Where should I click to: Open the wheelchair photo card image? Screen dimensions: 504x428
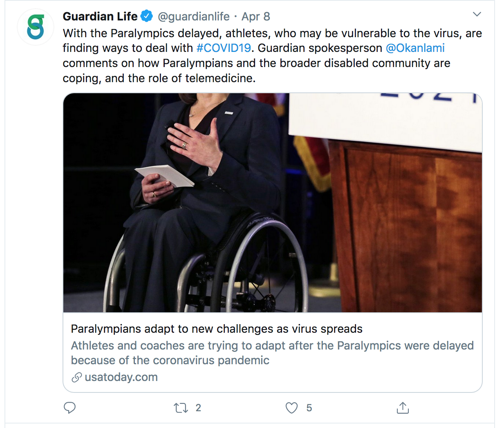[x=273, y=203]
